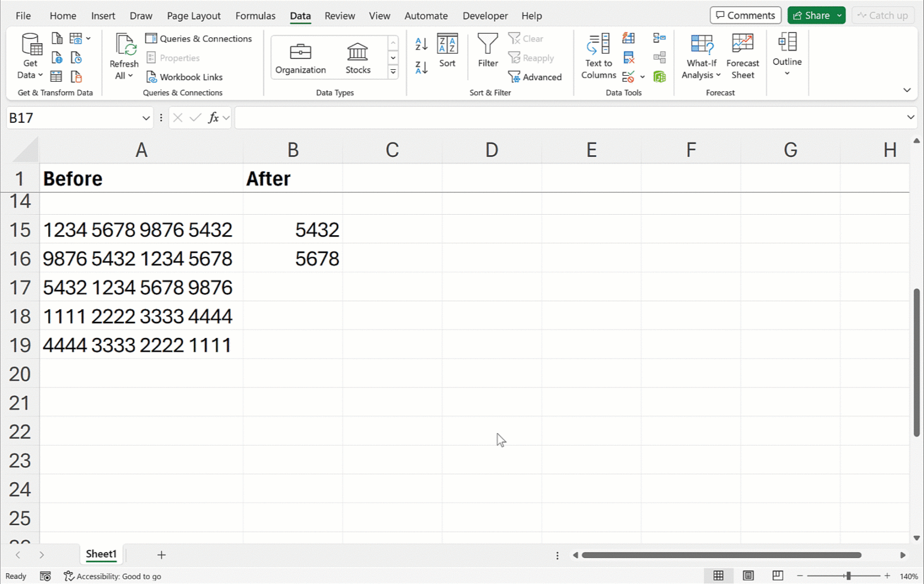Click the Sort Z to A icon
The image size is (924, 584).
[x=421, y=67]
